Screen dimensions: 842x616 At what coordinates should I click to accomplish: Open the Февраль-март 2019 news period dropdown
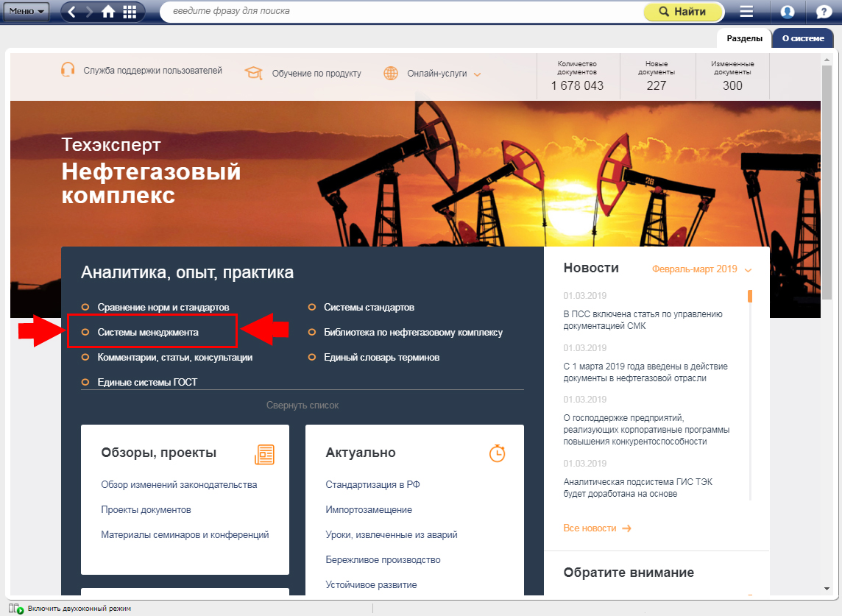click(701, 269)
